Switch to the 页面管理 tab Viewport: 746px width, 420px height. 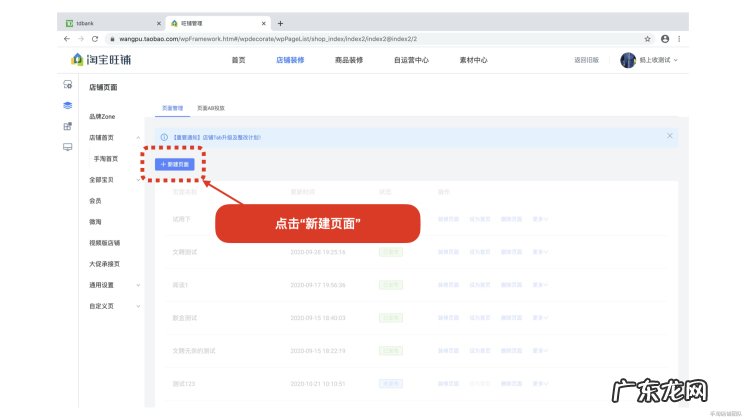click(x=172, y=108)
